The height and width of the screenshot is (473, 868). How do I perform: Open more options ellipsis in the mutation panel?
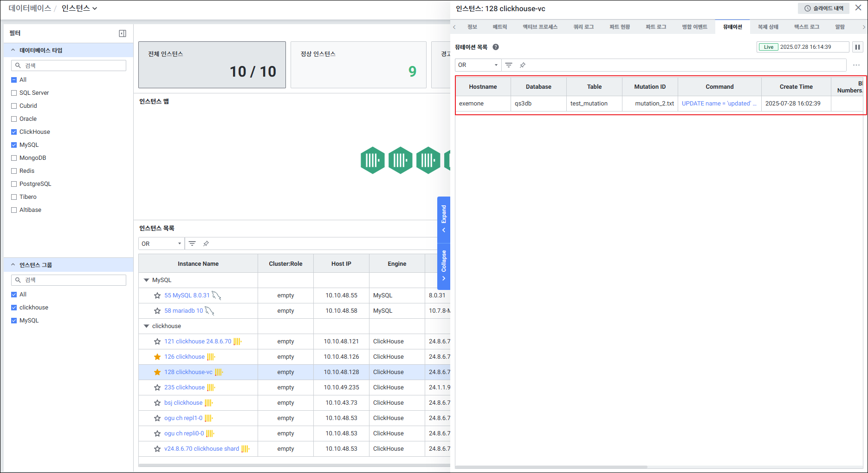[x=856, y=65]
